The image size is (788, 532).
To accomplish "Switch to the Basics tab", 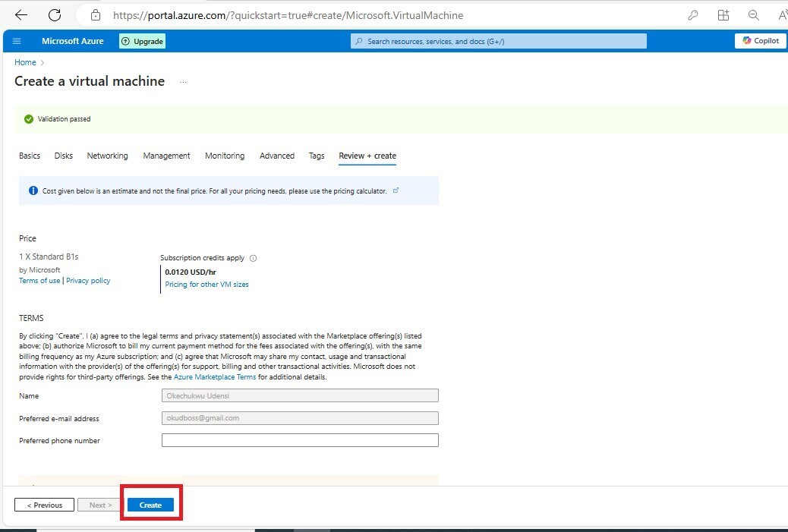I will (x=30, y=156).
